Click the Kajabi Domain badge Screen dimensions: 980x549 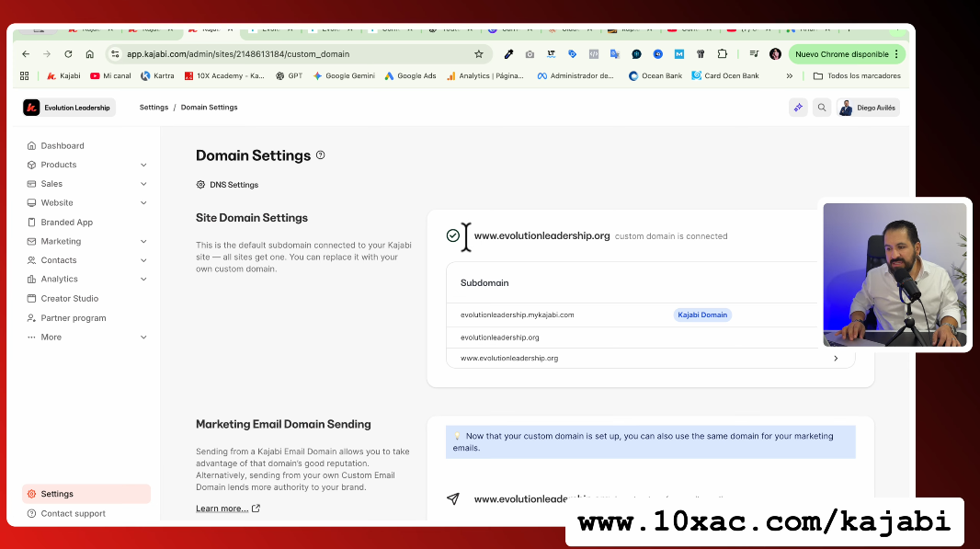click(702, 315)
